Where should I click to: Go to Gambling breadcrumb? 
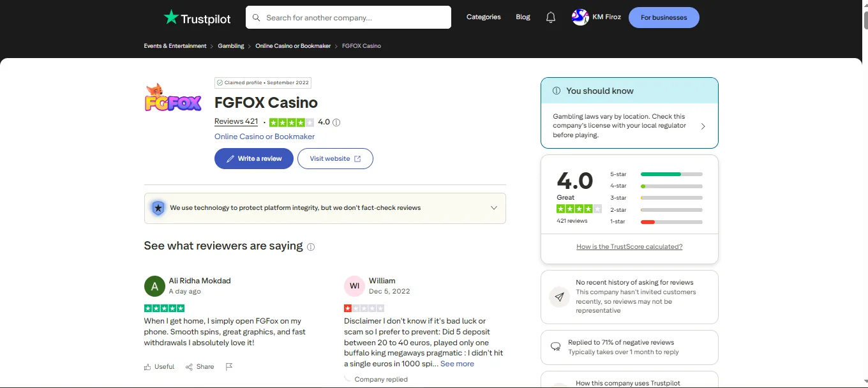click(231, 46)
